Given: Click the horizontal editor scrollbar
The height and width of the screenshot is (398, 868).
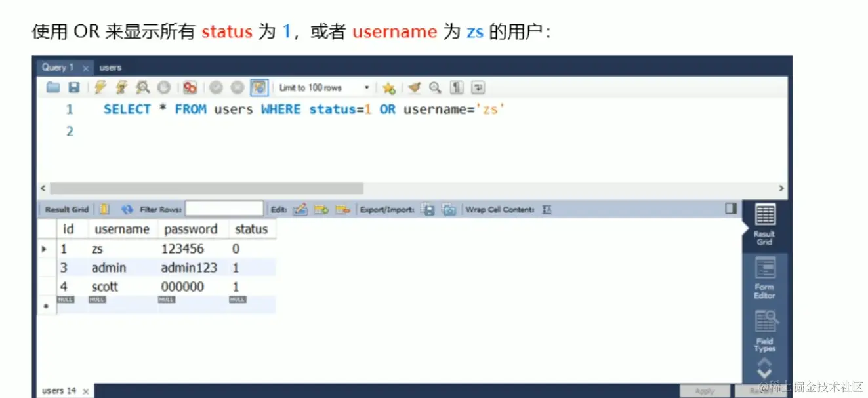Looking at the screenshot, I should click(x=207, y=188).
